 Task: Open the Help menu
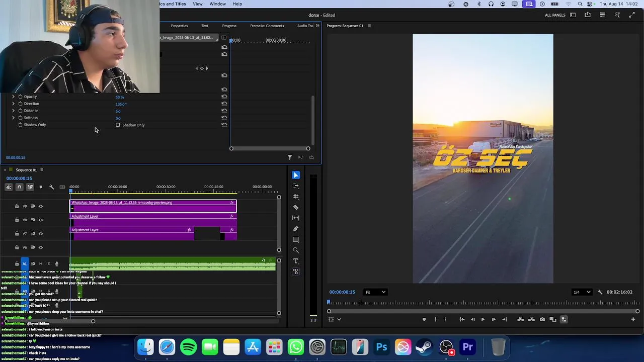click(x=237, y=4)
